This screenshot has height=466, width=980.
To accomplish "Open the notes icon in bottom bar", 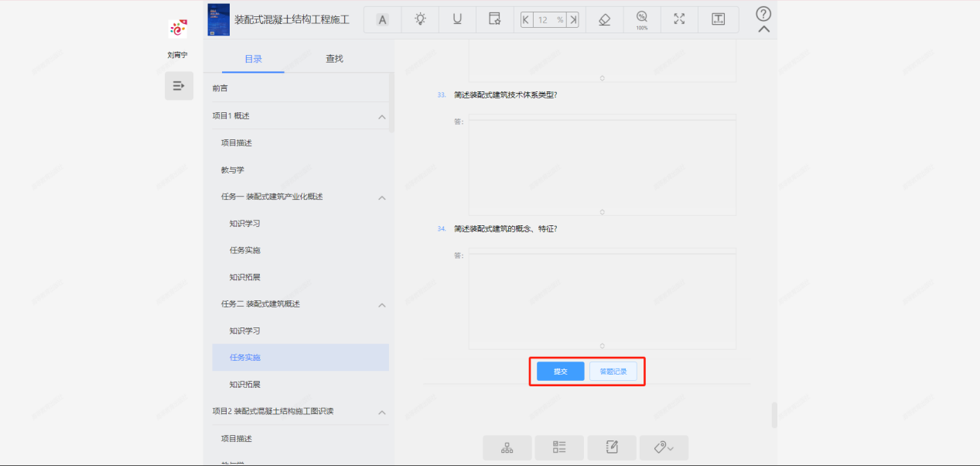I will (611, 447).
